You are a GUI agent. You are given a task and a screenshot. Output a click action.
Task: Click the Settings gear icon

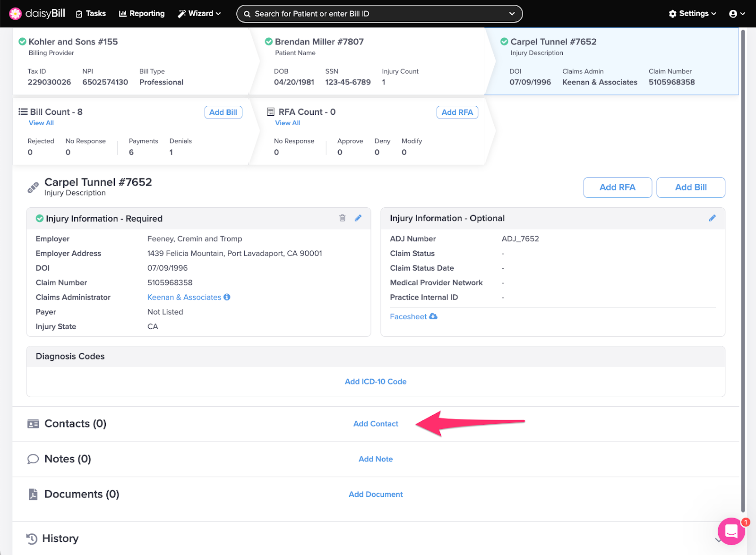pyautogui.click(x=672, y=14)
